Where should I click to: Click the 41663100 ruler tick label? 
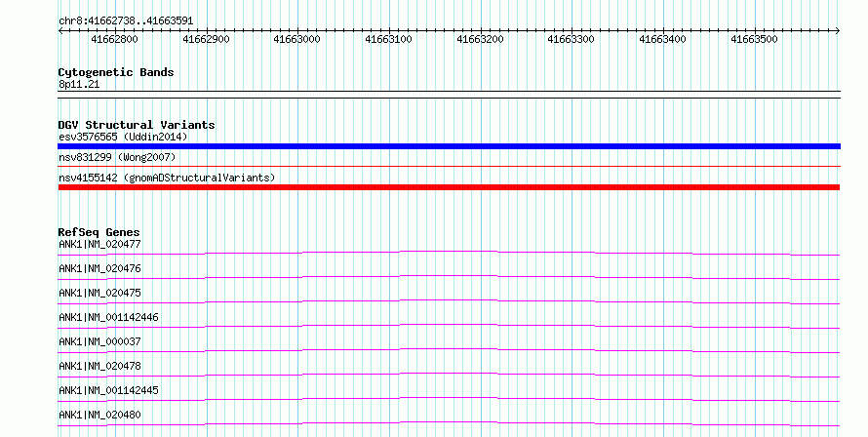click(x=388, y=39)
